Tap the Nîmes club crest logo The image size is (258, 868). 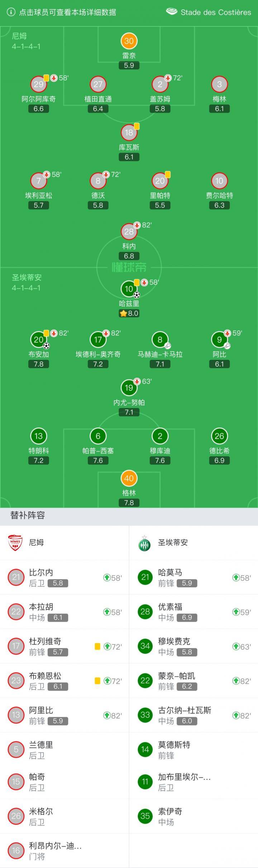click(15, 543)
